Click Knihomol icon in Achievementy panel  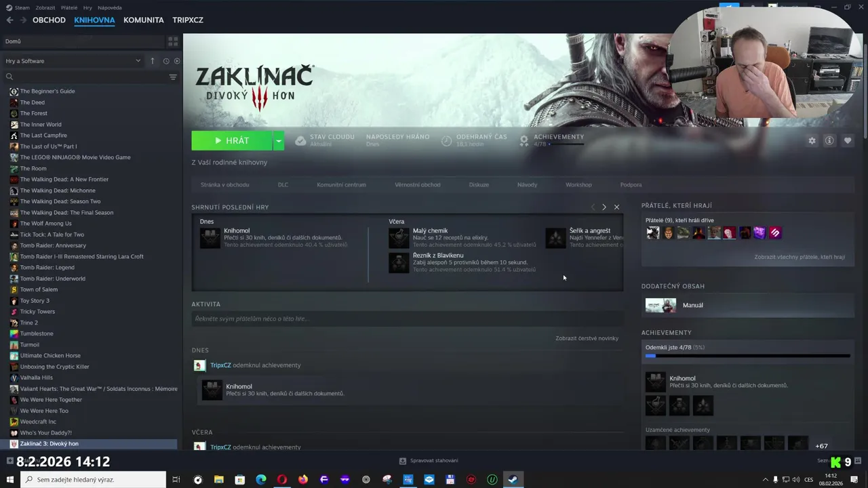(x=656, y=382)
